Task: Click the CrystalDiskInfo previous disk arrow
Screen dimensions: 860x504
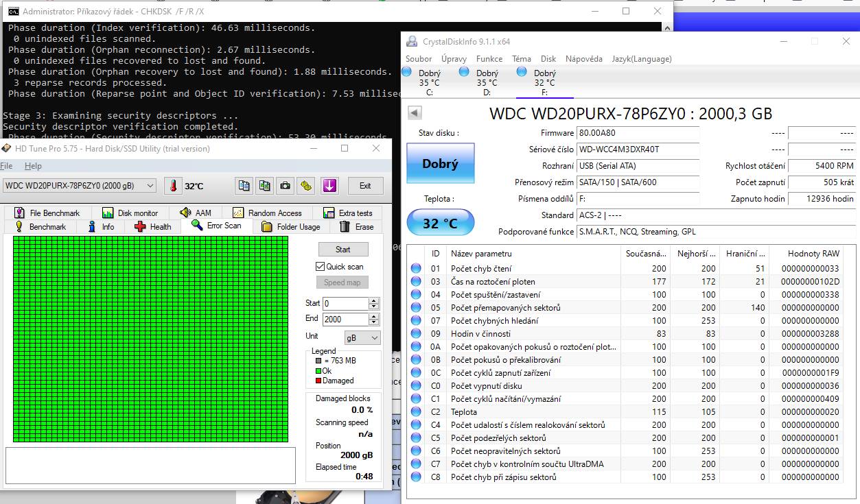Action: (x=415, y=113)
